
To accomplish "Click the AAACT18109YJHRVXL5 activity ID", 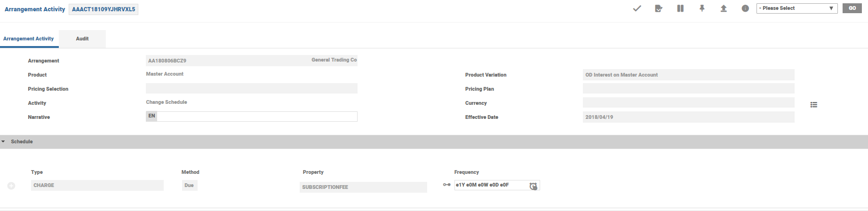I will [104, 9].
